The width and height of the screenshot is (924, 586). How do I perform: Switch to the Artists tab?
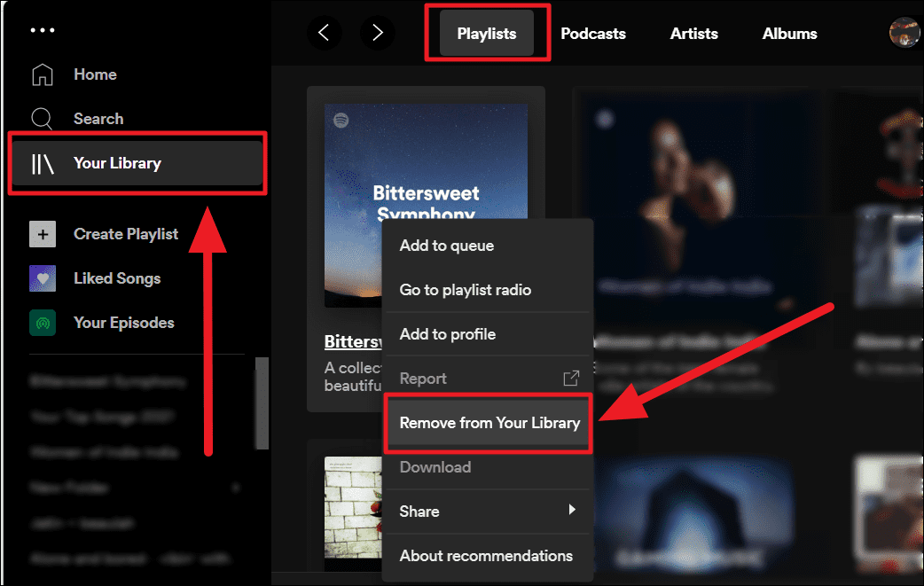tap(693, 34)
